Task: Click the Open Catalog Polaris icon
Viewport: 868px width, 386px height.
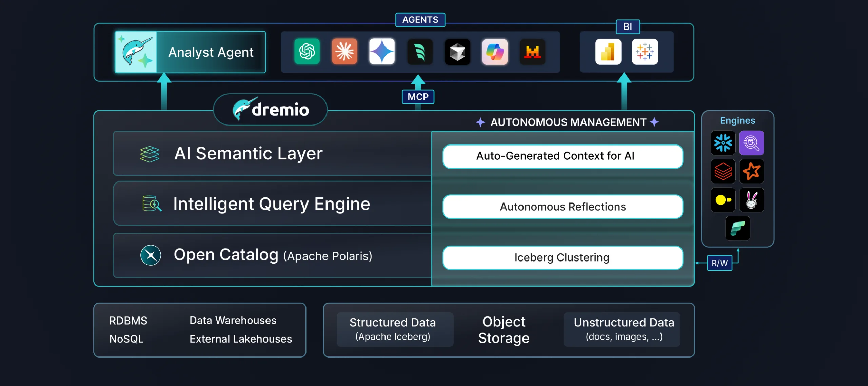Action: pos(151,255)
